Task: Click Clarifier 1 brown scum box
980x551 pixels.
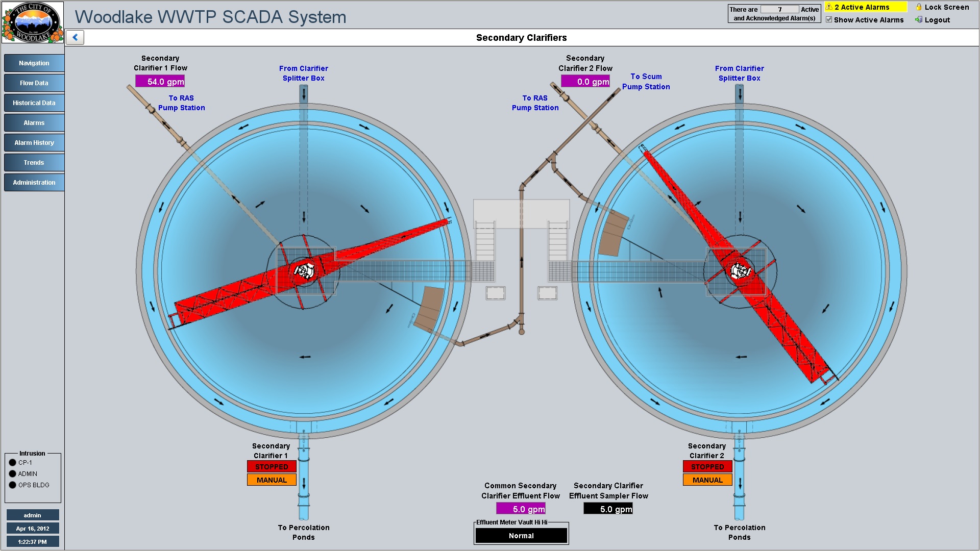Action: (x=429, y=308)
